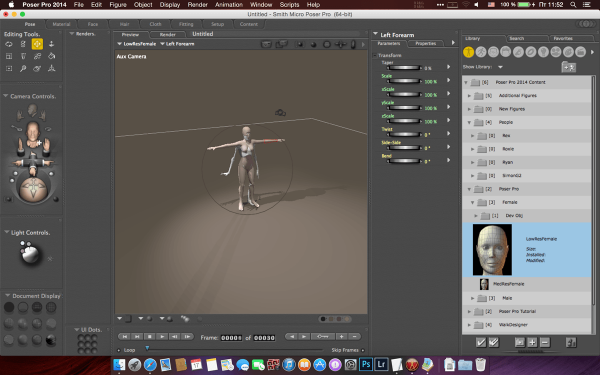Open the Figures category icon in Library
The width and height of the screenshot is (600, 375).
pyautogui.click(x=468, y=52)
